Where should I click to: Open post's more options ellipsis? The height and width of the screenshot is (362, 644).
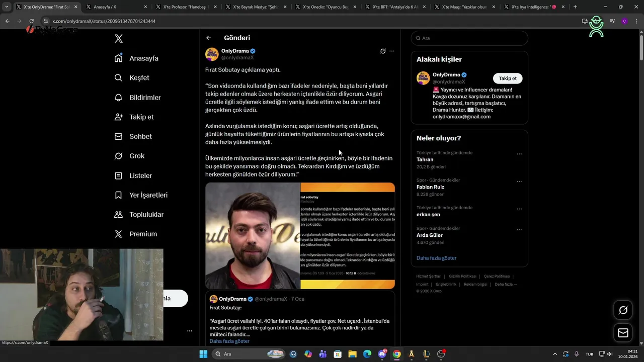pyautogui.click(x=392, y=51)
